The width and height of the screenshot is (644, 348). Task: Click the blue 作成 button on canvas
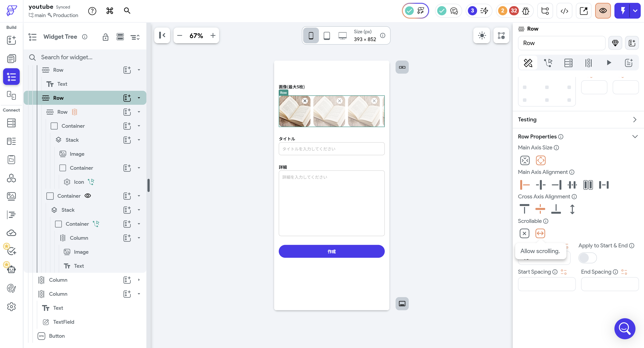(331, 251)
